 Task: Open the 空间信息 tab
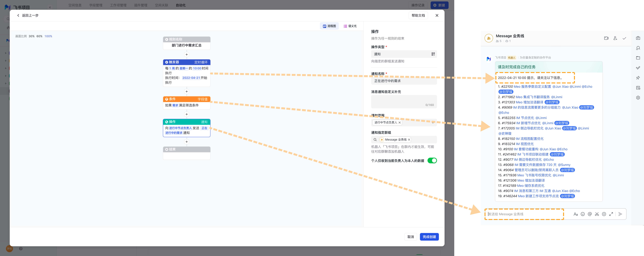[x=75, y=5]
